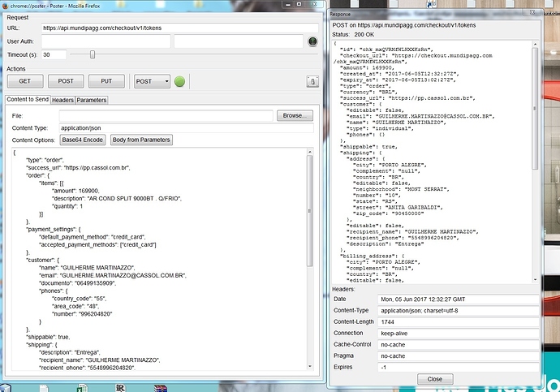Screen dimensions: 560x392
Task: Click the Timeout slider handle
Action: (93, 54)
